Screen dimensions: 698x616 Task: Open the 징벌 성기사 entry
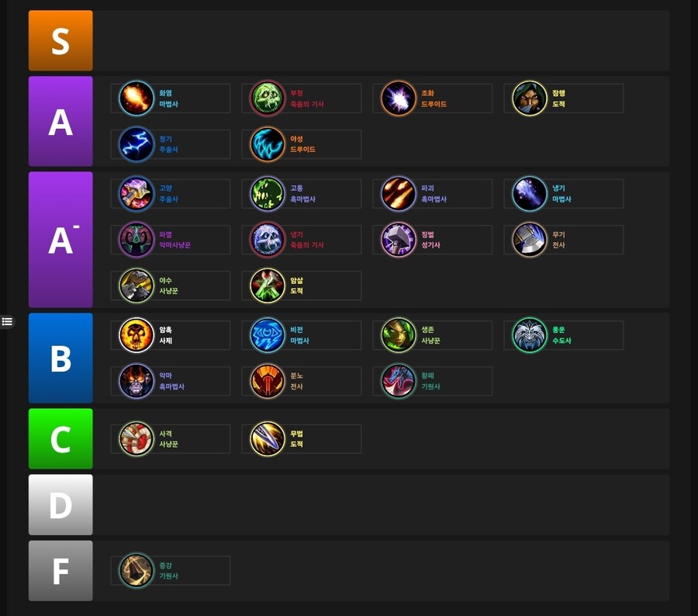433,240
